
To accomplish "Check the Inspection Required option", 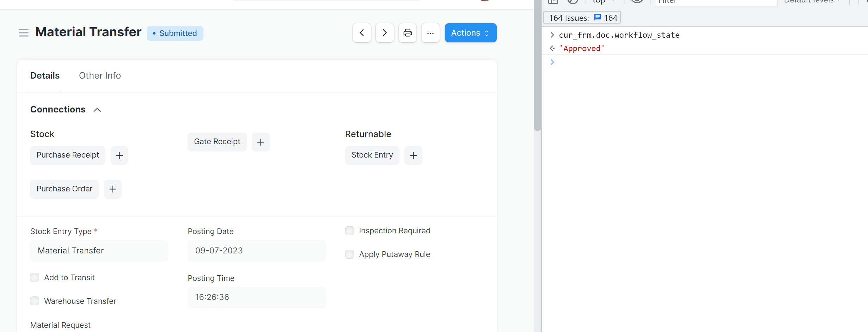I will click(x=349, y=230).
